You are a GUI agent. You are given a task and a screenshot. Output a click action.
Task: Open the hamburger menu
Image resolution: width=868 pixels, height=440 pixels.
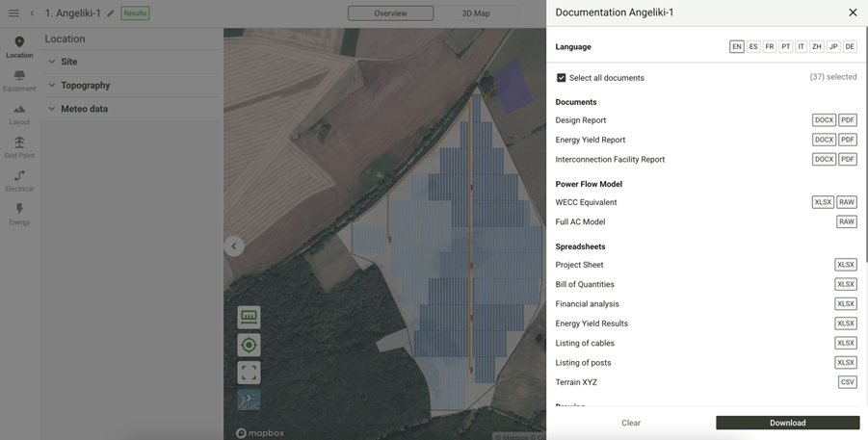coord(13,13)
